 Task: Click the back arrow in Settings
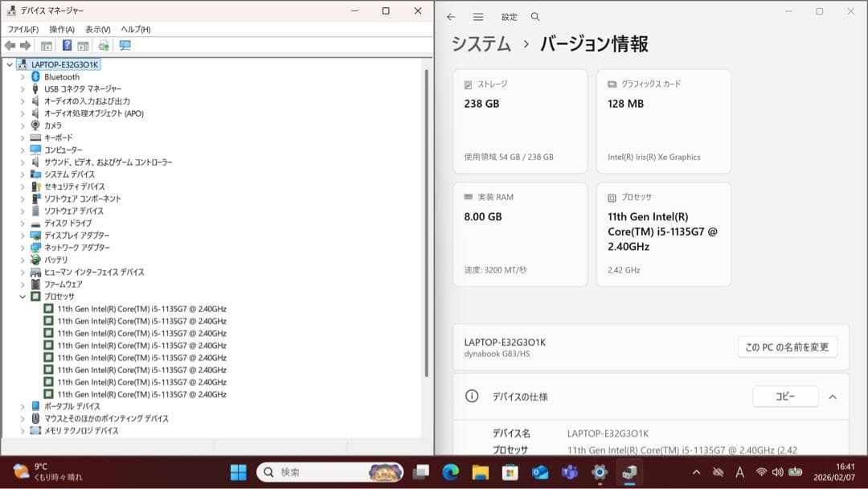[x=451, y=16]
